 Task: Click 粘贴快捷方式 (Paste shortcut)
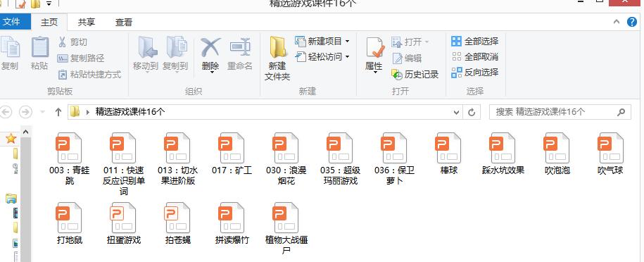click(x=89, y=75)
